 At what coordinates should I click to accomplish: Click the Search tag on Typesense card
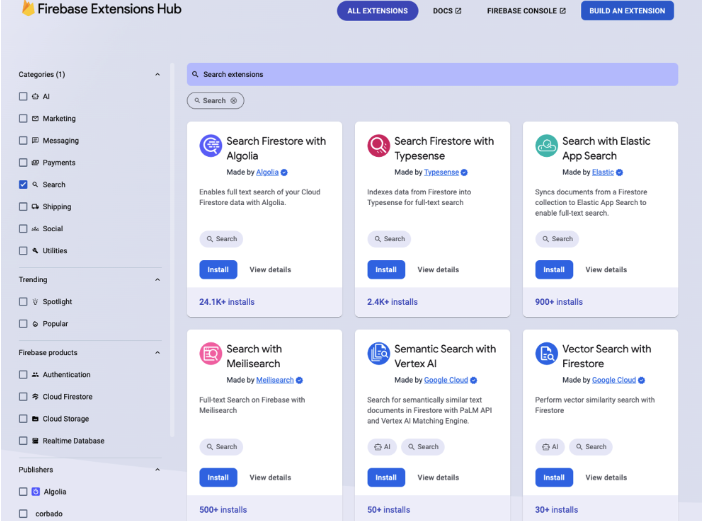(389, 239)
